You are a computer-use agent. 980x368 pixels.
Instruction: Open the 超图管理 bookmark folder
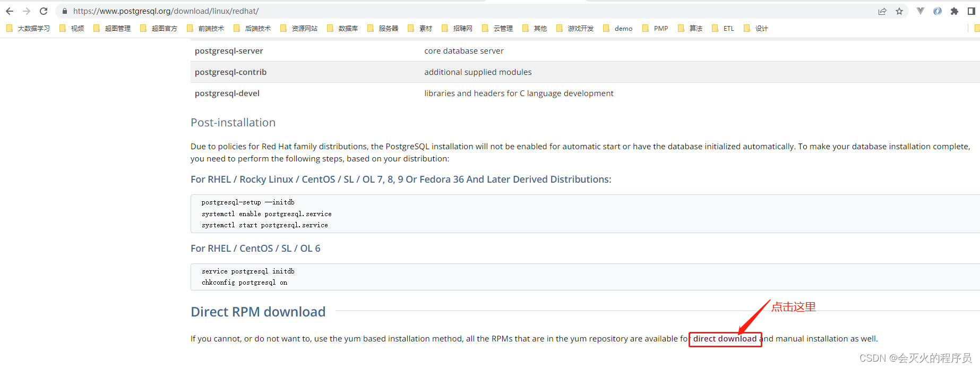tap(112, 29)
